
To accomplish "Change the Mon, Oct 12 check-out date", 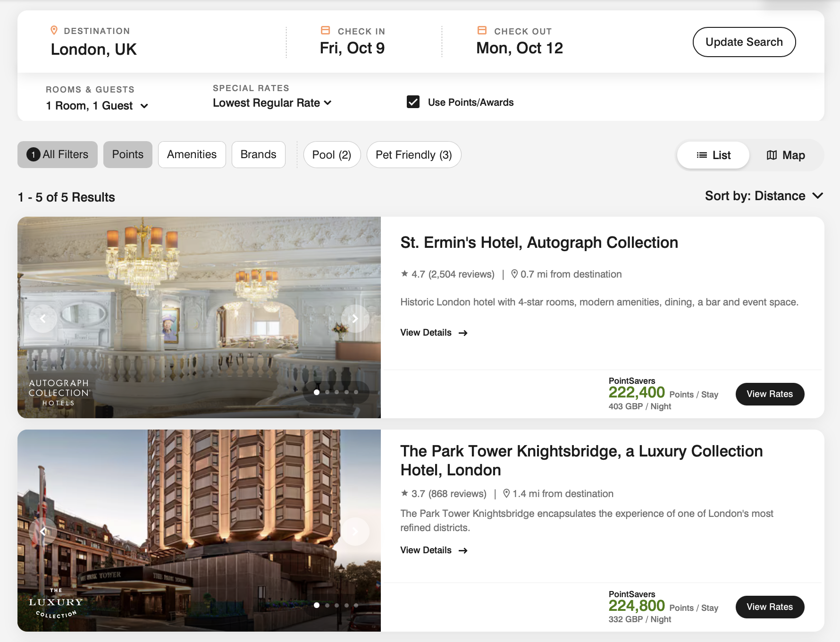I will pyautogui.click(x=520, y=48).
